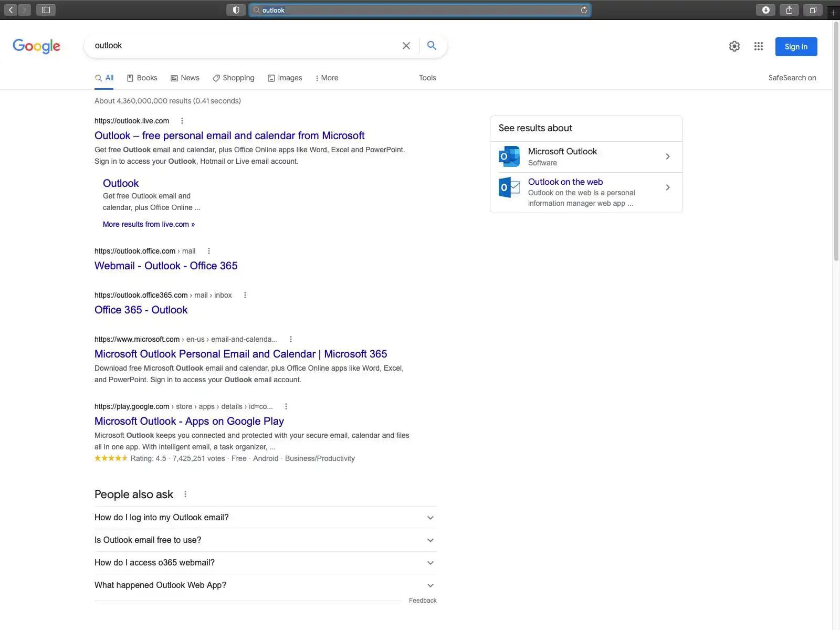The width and height of the screenshot is (840, 630).
Task: Open the privacy shield report icon
Action: (236, 10)
